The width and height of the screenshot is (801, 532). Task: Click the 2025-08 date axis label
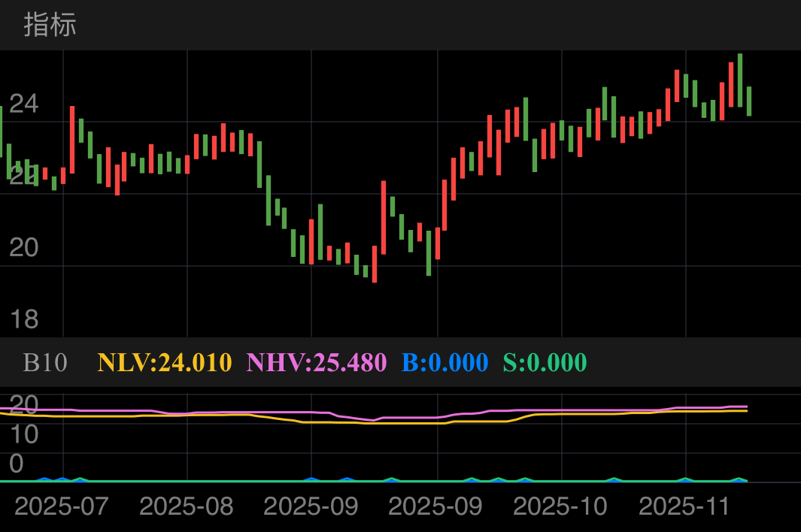tap(187, 506)
